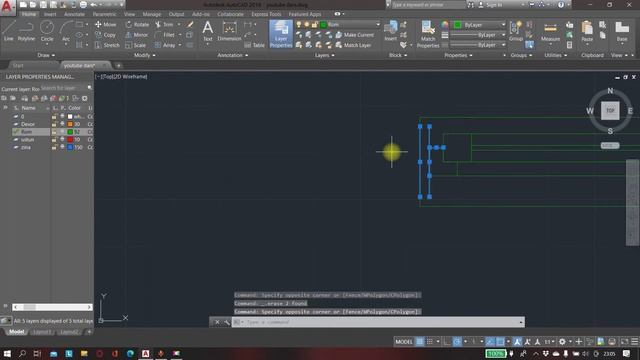The height and width of the screenshot is (360, 640).
Task: Click the Erase tool in Modify panel
Action: (190, 24)
